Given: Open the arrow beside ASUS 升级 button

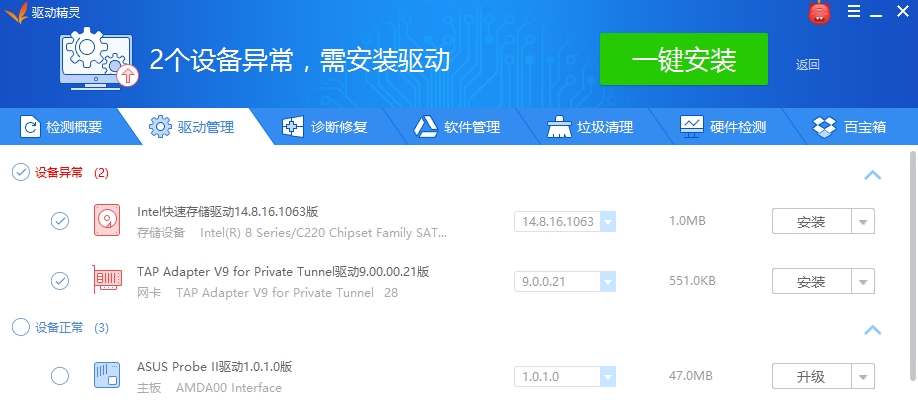Looking at the screenshot, I should [863, 376].
